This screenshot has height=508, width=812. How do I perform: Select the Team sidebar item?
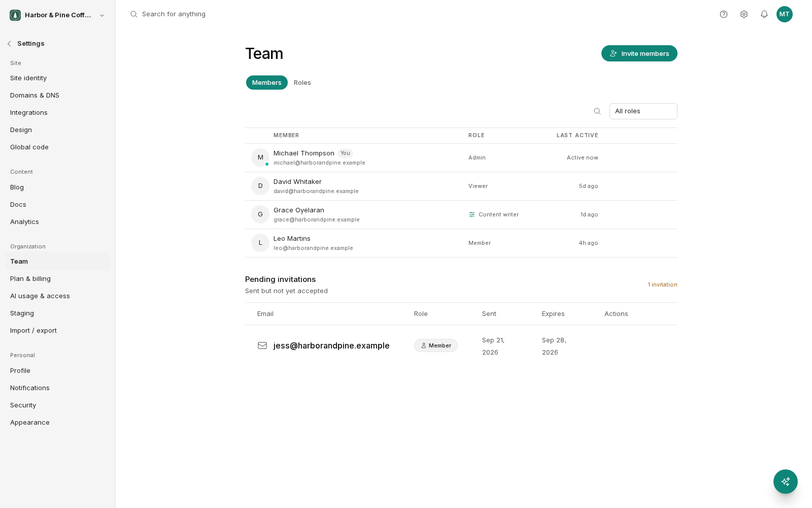[x=58, y=262]
